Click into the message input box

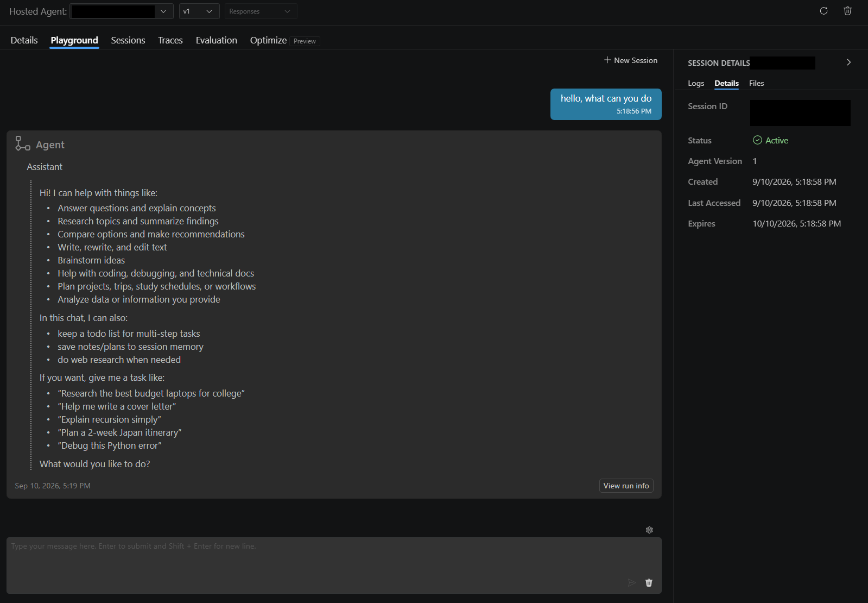(x=334, y=565)
